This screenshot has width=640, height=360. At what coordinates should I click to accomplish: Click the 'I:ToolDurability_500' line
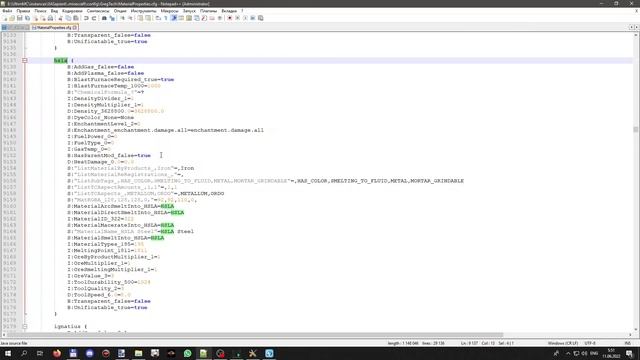(x=109, y=282)
